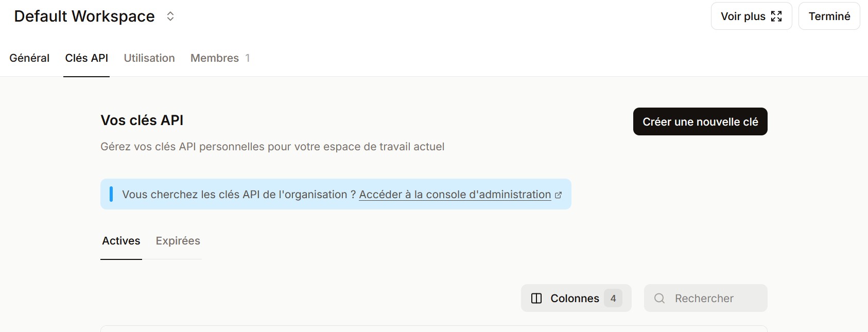Screen dimensions: 868x332
Task: Click the magnifying glass search icon
Action: point(659,298)
